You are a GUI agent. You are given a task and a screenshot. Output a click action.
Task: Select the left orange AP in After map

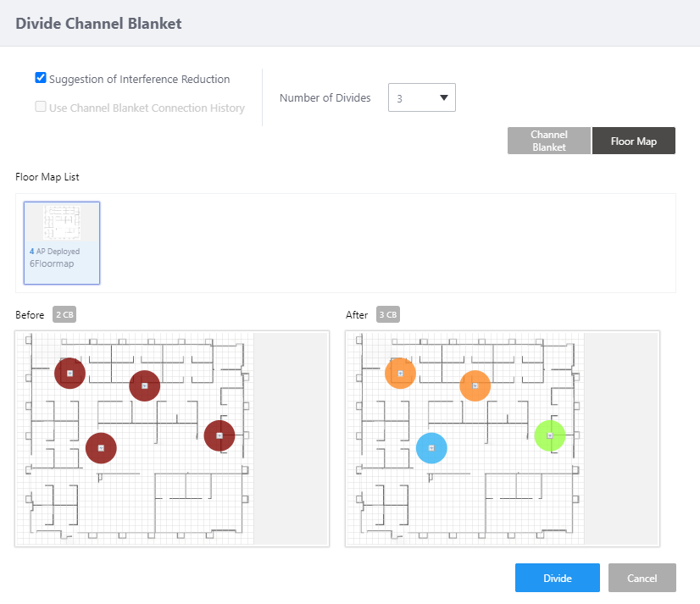pos(401,373)
